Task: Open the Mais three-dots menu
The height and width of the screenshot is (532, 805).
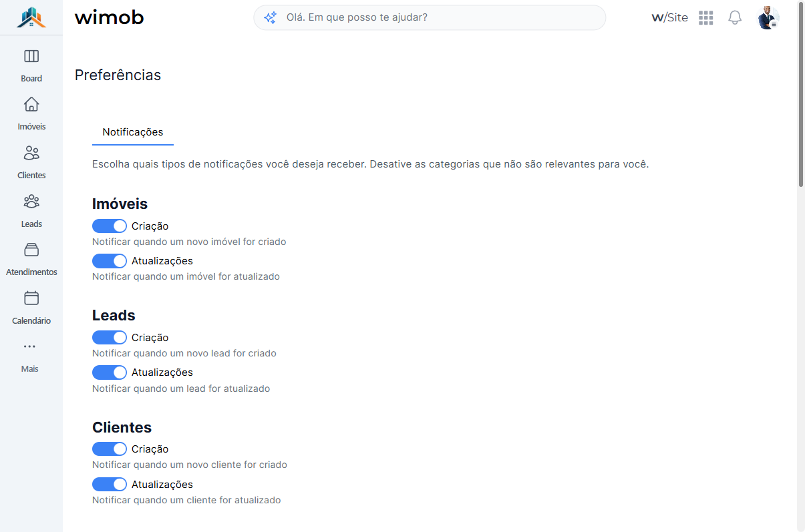Action: [29, 346]
